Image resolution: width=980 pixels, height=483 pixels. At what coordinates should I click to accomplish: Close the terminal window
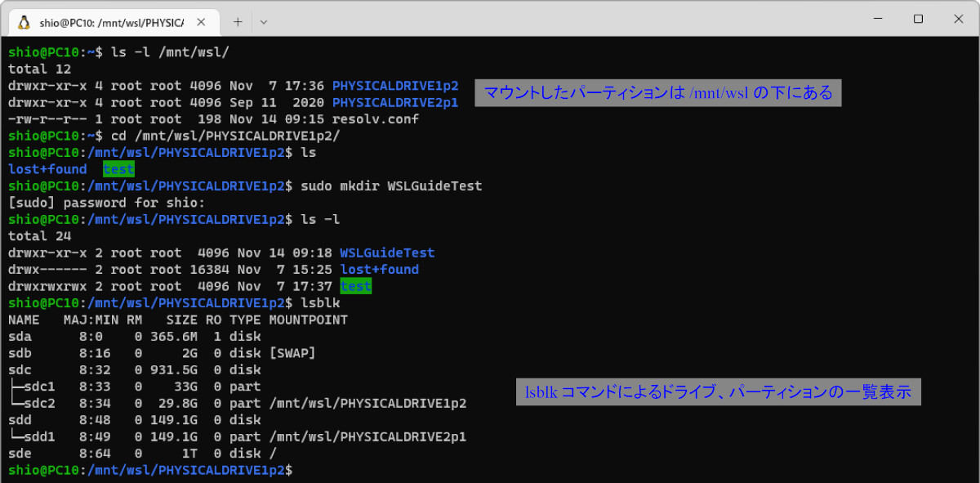957,19
